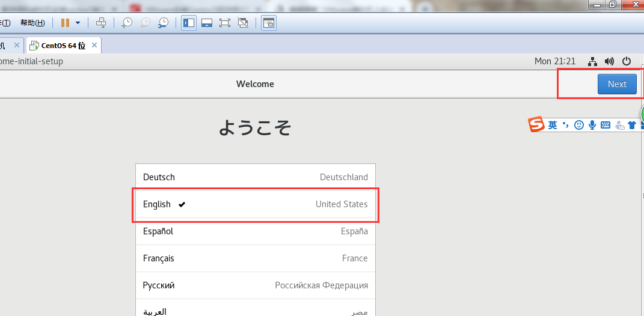
Task: Pause the virtual machine using the pause icon
Action: 65,23
